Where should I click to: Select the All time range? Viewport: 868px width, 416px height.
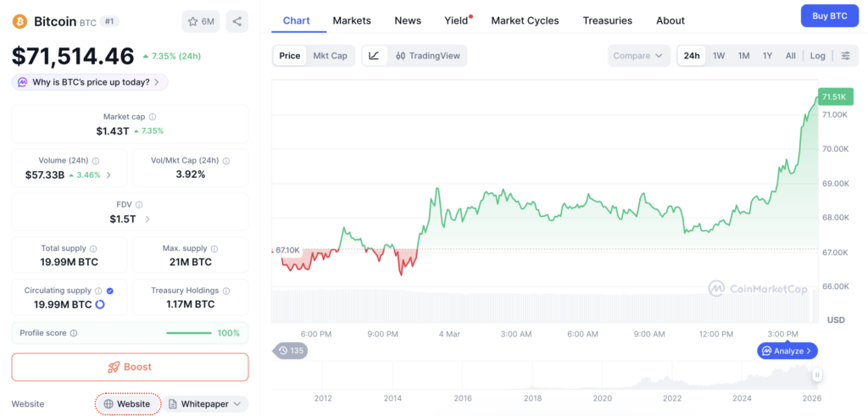click(791, 56)
